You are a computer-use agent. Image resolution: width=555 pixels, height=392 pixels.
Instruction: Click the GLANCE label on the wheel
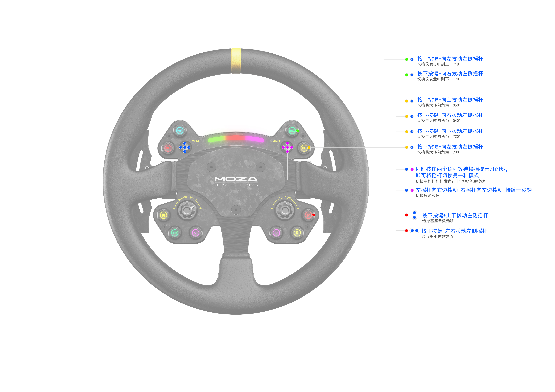click(275, 141)
